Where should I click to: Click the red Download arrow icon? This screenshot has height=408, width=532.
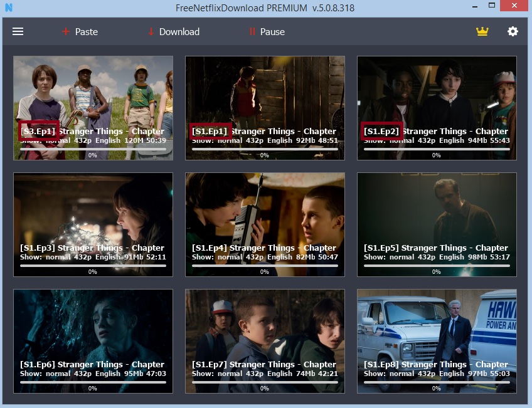pyautogui.click(x=151, y=31)
